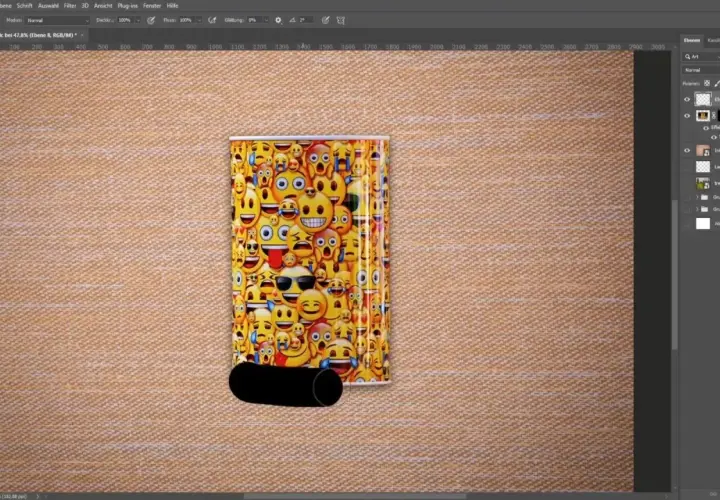Open the 3D menu
The height and width of the screenshot is (500, 720).
tap(85, 6)
